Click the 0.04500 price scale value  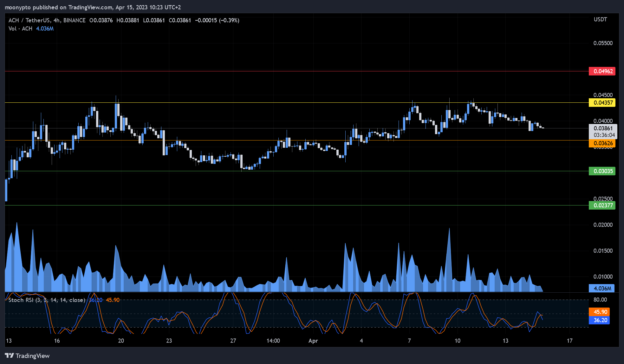[x=603, y=95]
